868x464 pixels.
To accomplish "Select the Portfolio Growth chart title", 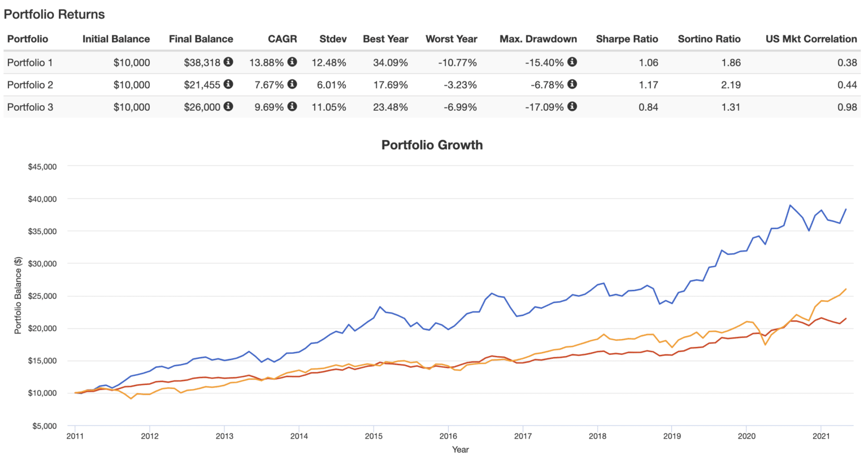I will pos(433,145).
